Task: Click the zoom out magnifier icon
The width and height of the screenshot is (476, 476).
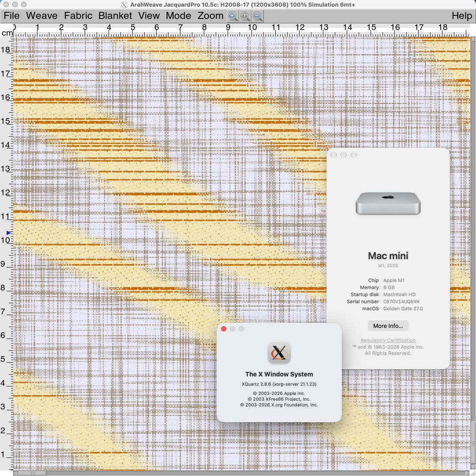Action: coord(258,16)
